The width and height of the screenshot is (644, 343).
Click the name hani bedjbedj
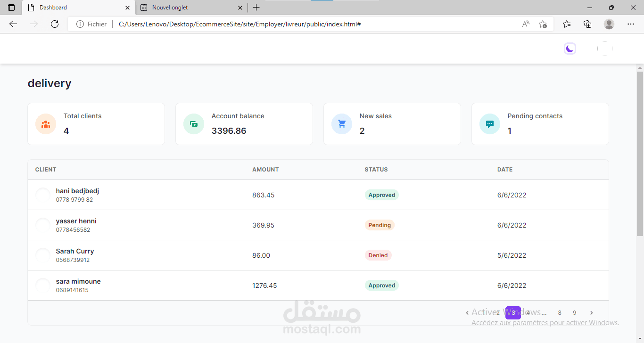pyautogui.click(x=77, y=191)
